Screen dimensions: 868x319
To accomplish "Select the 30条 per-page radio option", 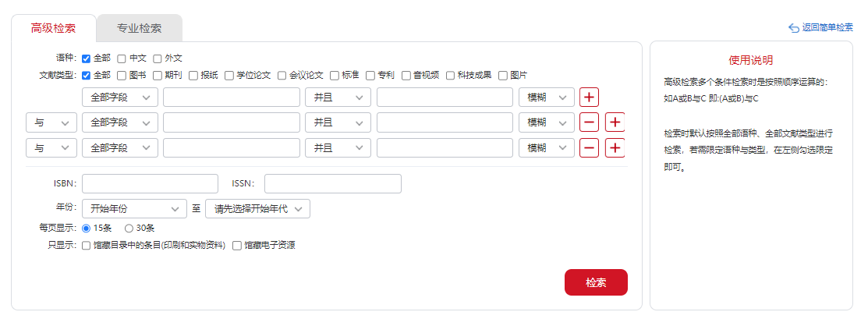I will click(x=129, y=229).
